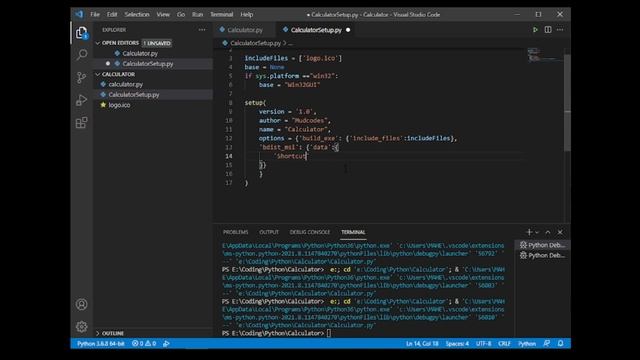Screen dimensions: 640x360
Task: Create a new terminal with plus icon
Action: pos(529,232)
